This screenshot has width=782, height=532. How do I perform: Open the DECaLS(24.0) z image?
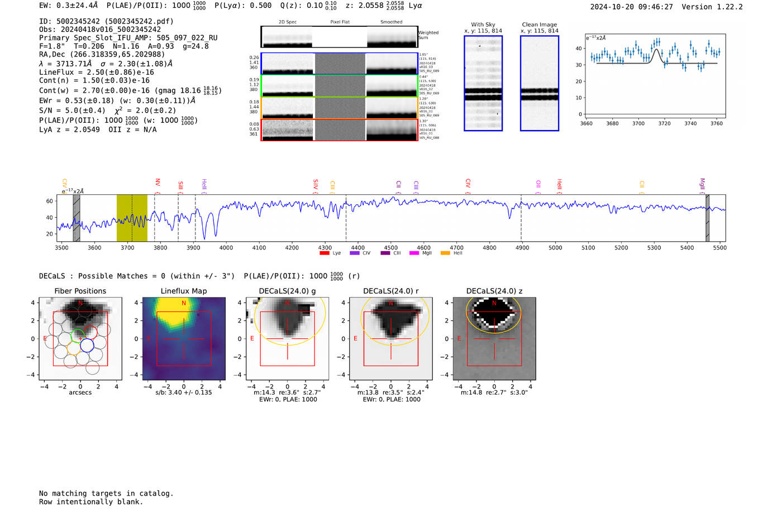click(x=494, y=338)
